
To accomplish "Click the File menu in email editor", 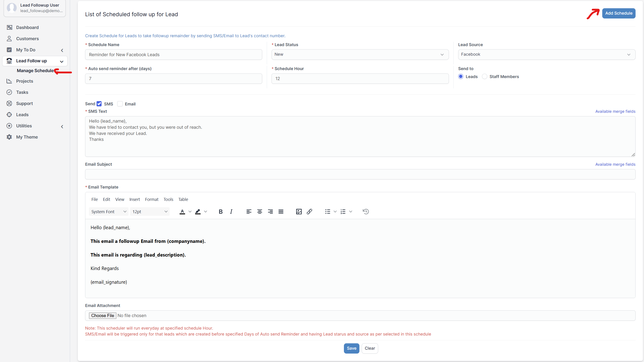I will tap(94, 199).
